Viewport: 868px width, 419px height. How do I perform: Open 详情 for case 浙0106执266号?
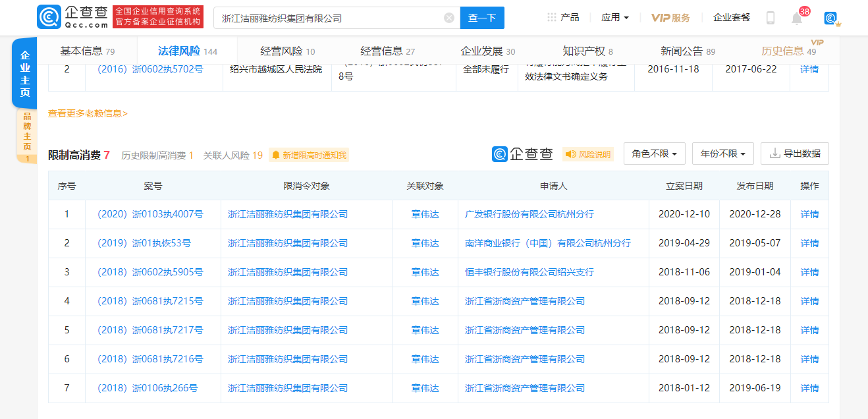coord(809,388)
